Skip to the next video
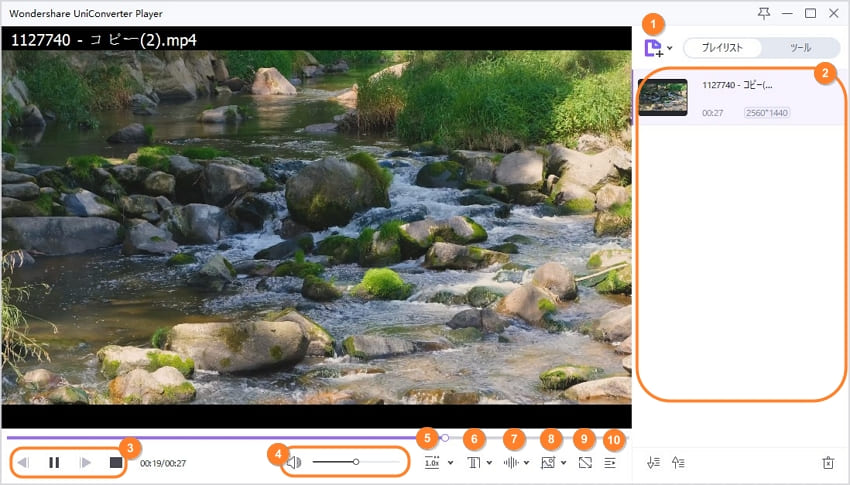The width and height of the screenshot is (850, 485). (85, 463)
